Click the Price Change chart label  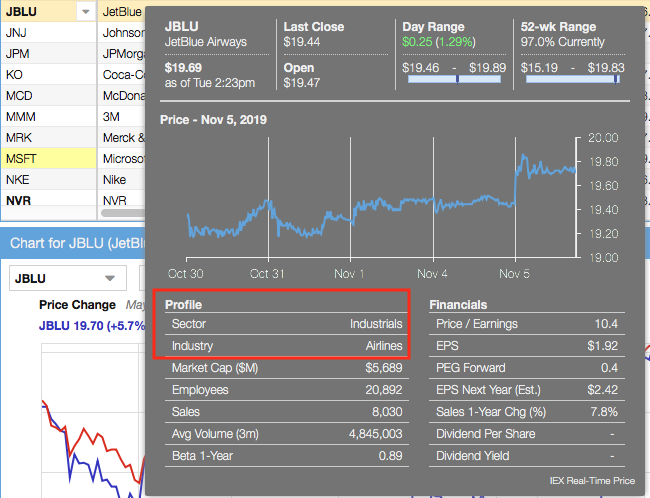coord(77,305)
